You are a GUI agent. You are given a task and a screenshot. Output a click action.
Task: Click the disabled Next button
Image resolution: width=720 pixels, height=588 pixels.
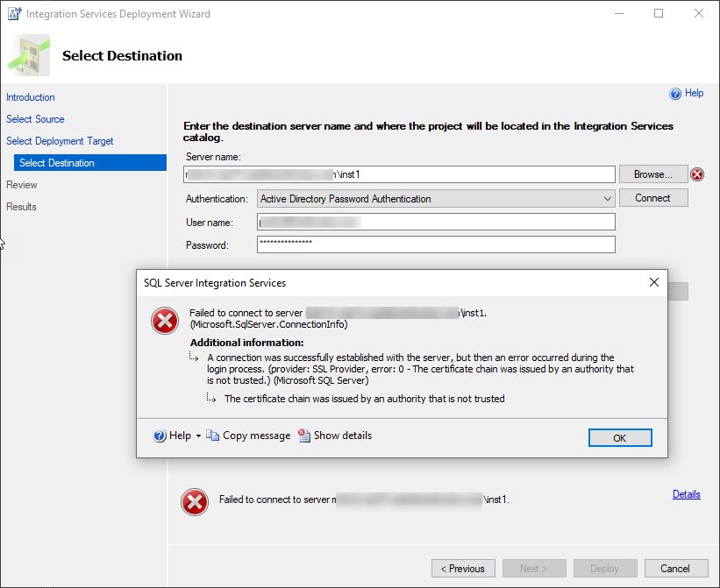click(534, 568)
